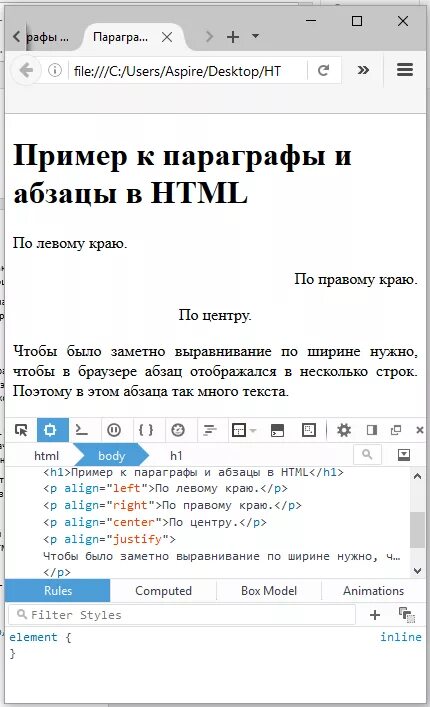Close the active Парагра... tab
This screenshot has width=430, height=707.
click(x=167, y=37)
